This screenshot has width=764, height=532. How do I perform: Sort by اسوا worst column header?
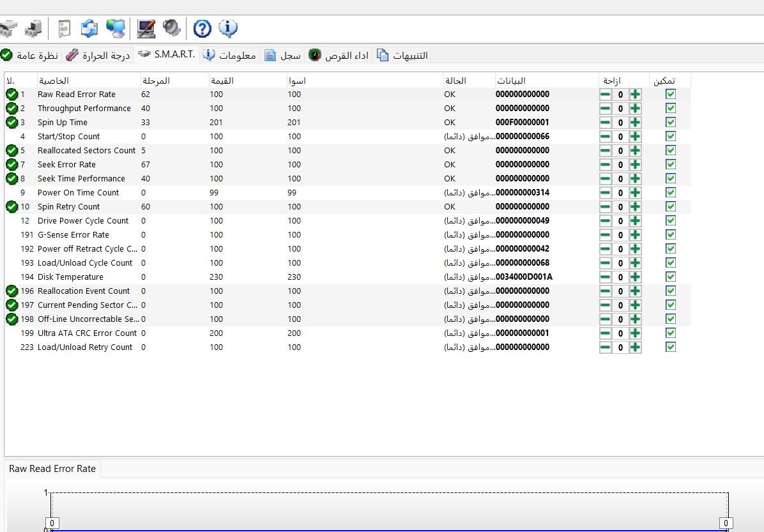click(x=365, y=80)
